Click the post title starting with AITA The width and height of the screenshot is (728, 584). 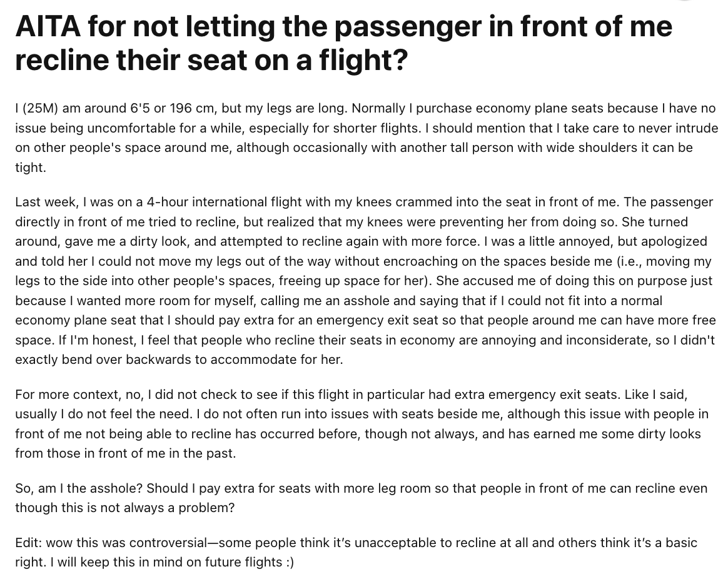[343, 43]
